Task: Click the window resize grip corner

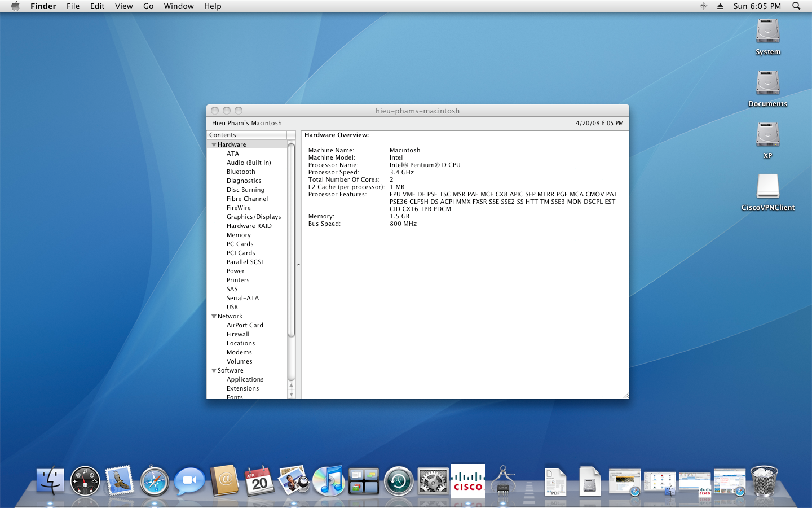Action: click(x=625, y=395)
